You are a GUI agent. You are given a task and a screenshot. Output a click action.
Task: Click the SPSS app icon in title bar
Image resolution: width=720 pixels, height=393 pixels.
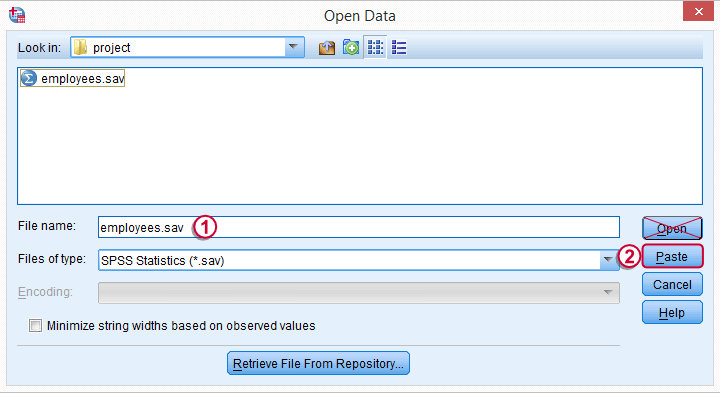pyautogui.click(x=17, y=15)
